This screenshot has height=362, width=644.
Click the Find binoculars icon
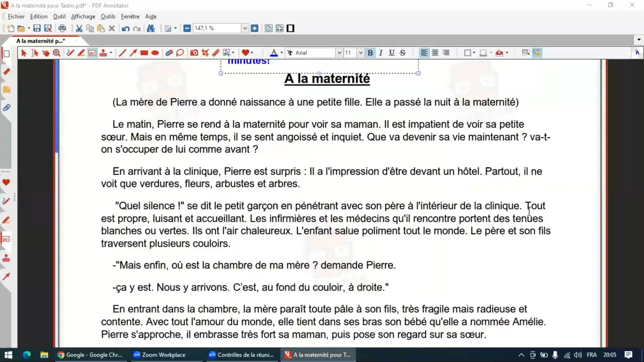coord(151,28)
